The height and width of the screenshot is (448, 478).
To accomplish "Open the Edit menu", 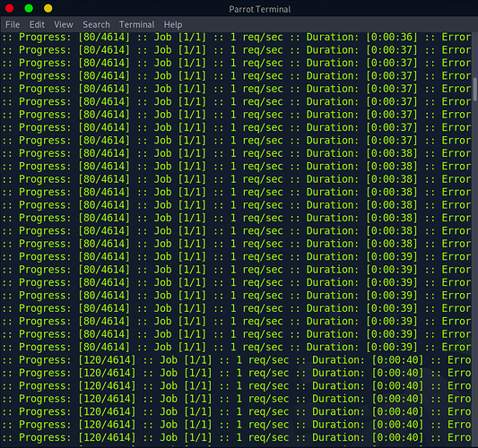I will click(x=37, y=24).
